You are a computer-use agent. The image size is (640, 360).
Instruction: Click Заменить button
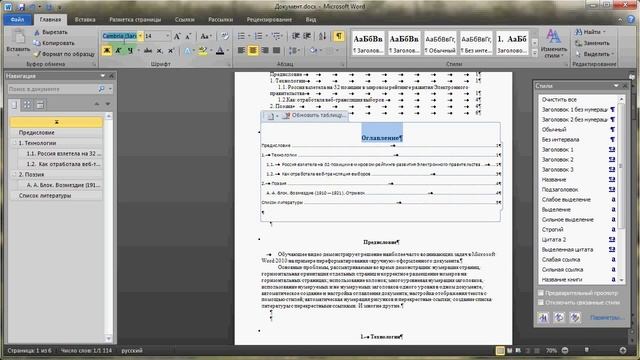pyautogui.click(x=592, y=43)
